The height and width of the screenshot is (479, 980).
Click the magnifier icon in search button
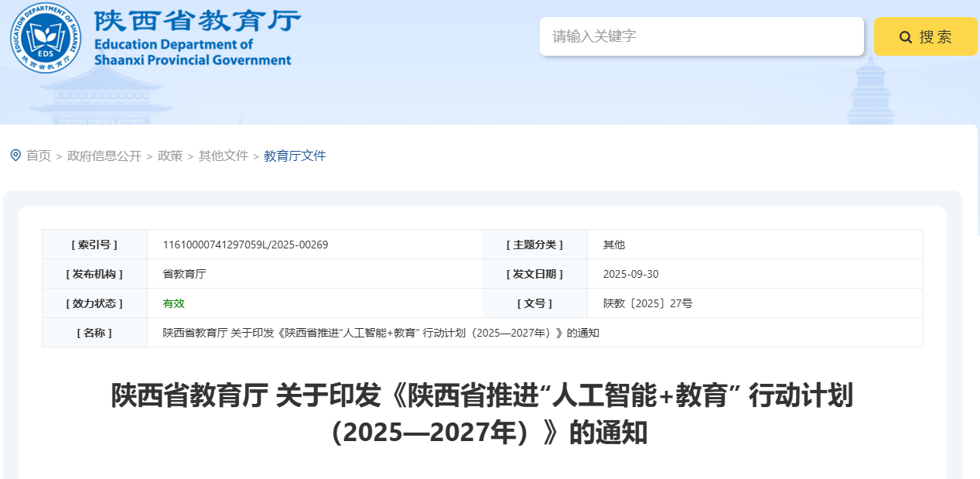pyautogui.click(x=905, y=37)
